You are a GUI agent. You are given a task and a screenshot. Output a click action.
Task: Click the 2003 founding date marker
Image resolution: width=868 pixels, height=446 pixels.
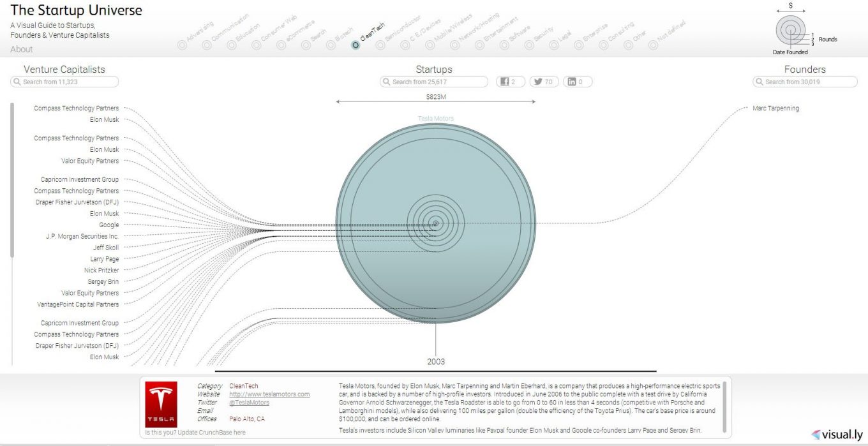point(436,362)
